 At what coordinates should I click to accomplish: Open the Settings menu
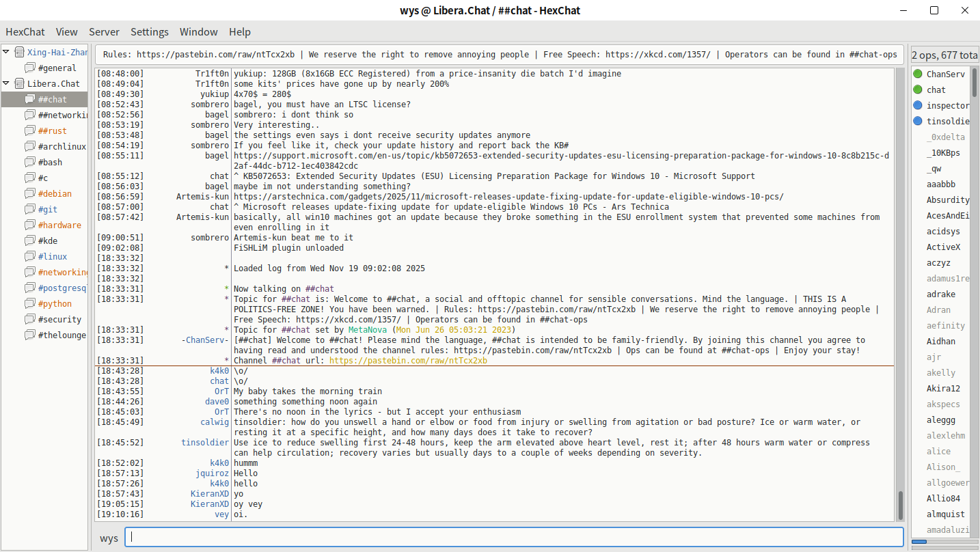(150, 32)
